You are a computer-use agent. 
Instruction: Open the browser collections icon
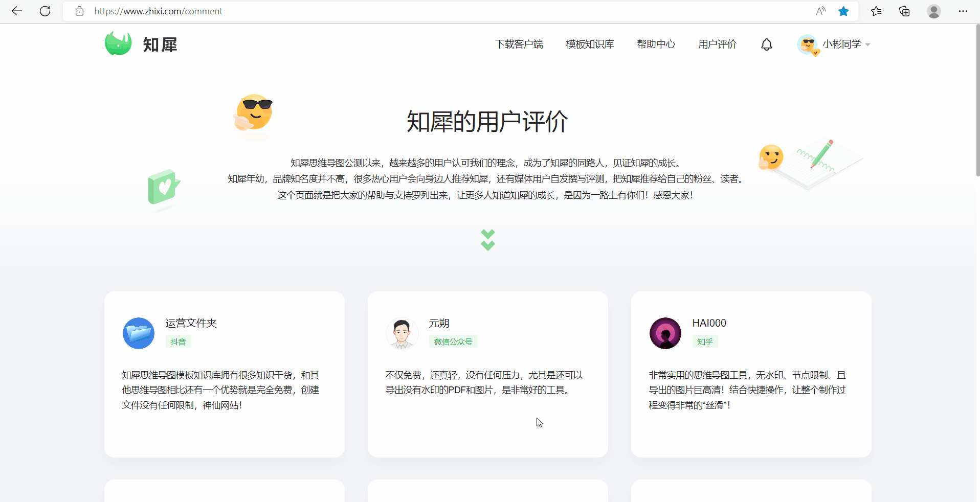tap(904, 11)
